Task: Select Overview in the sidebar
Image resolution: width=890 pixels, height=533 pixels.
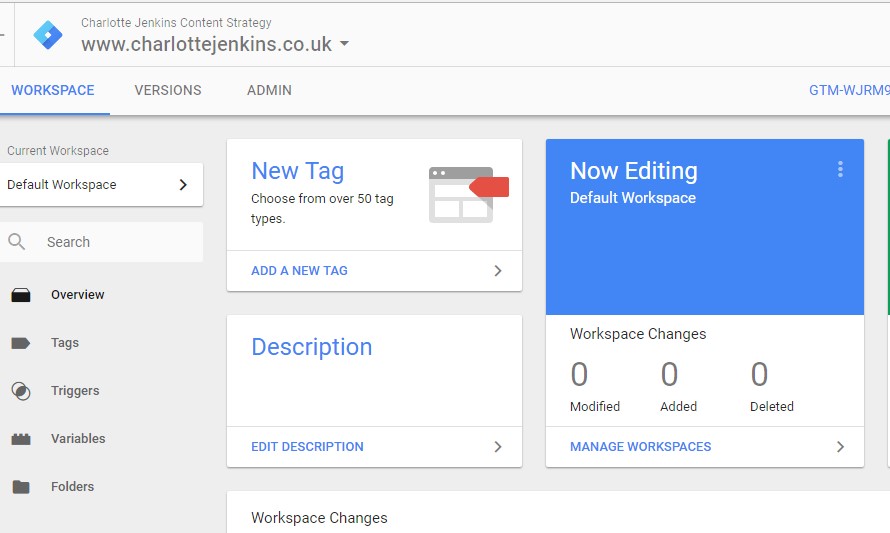Action: pyautogui.click(x=78, y=295)
